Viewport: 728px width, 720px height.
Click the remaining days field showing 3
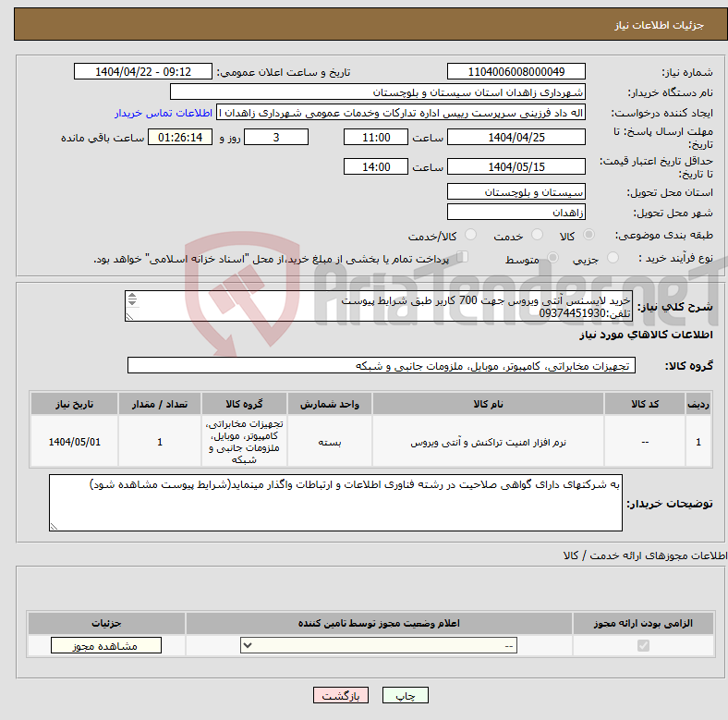276,137
